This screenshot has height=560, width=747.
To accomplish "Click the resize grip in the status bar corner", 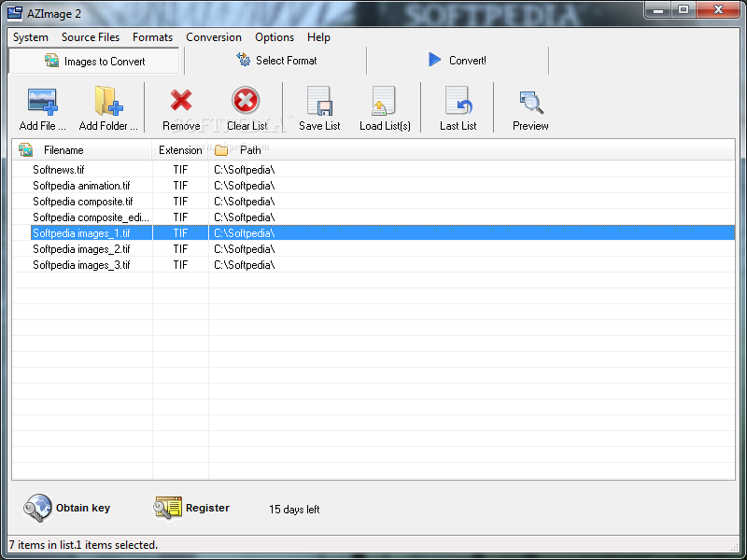I will click(x=734, y=547).
